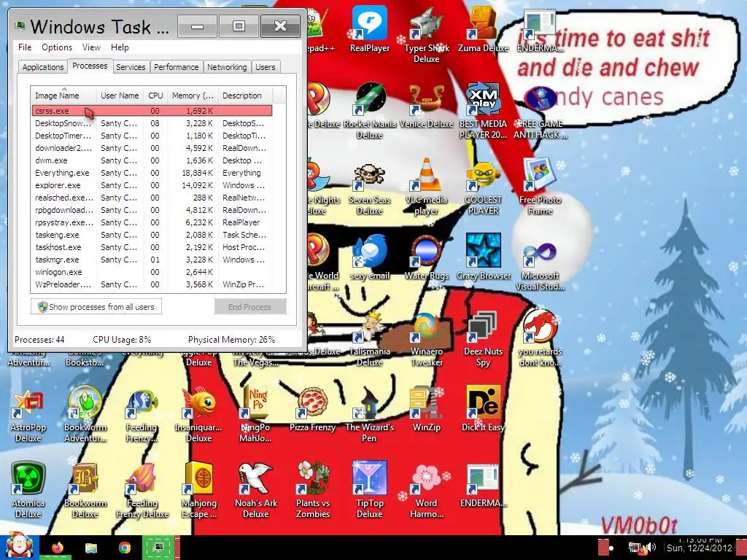747x560 pixels.
Task: Open Talismania Deluxe icon
Action: click(x=370, y=338)
